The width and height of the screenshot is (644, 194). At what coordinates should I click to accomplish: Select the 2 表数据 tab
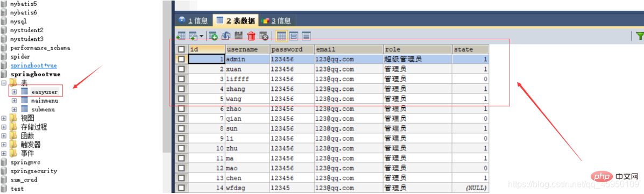click(235, 20)
